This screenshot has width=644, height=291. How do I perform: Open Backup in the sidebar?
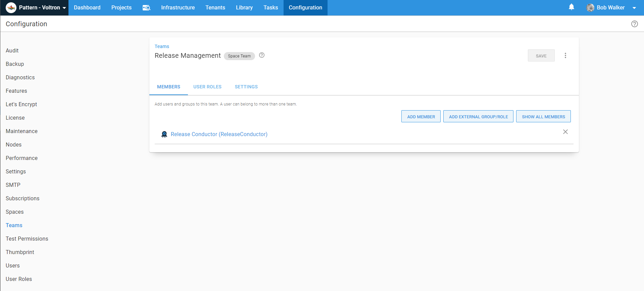(x=15, y=64)
